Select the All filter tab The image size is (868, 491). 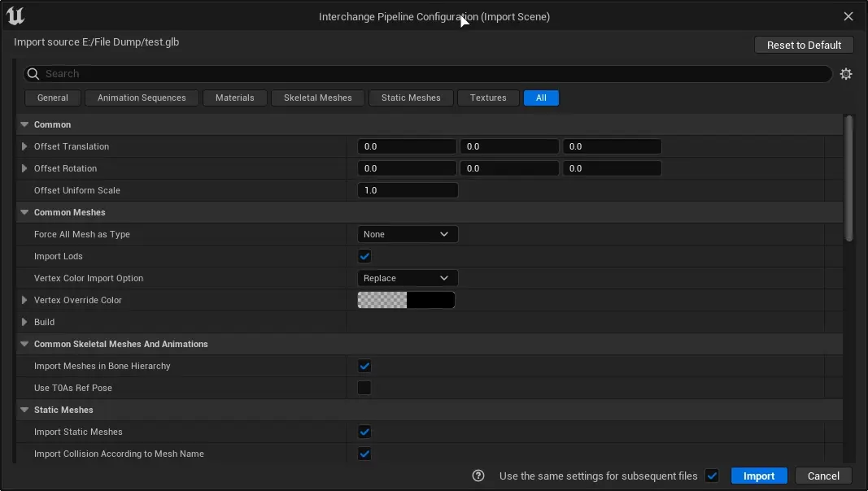pyautogui.click(x=542, y=98)
